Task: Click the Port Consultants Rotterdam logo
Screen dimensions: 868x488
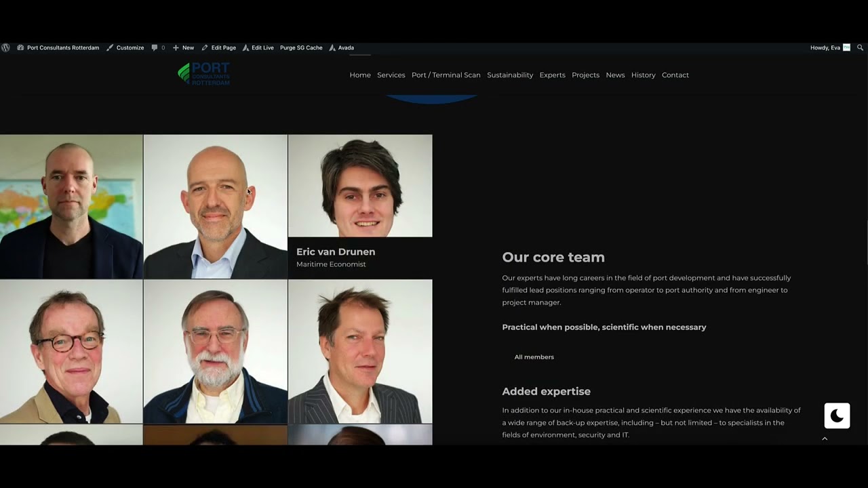Action: (x=203, y=73)
